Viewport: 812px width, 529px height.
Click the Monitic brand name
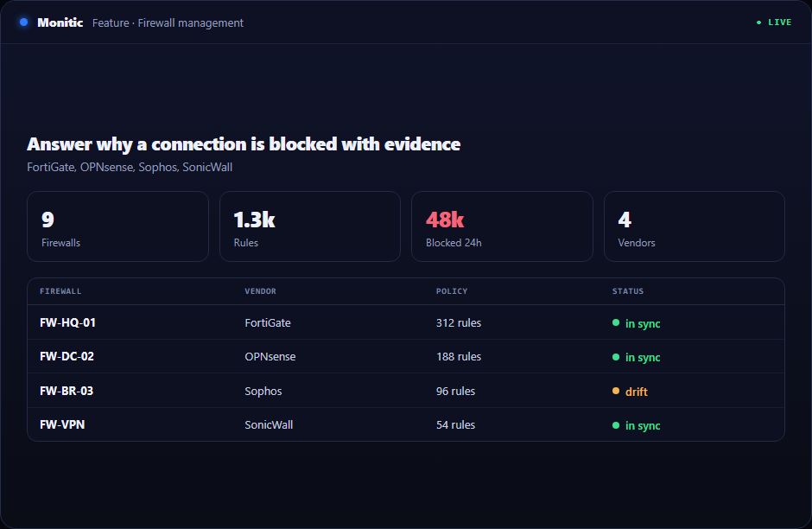pyautogui.click(x=60, y=22)
